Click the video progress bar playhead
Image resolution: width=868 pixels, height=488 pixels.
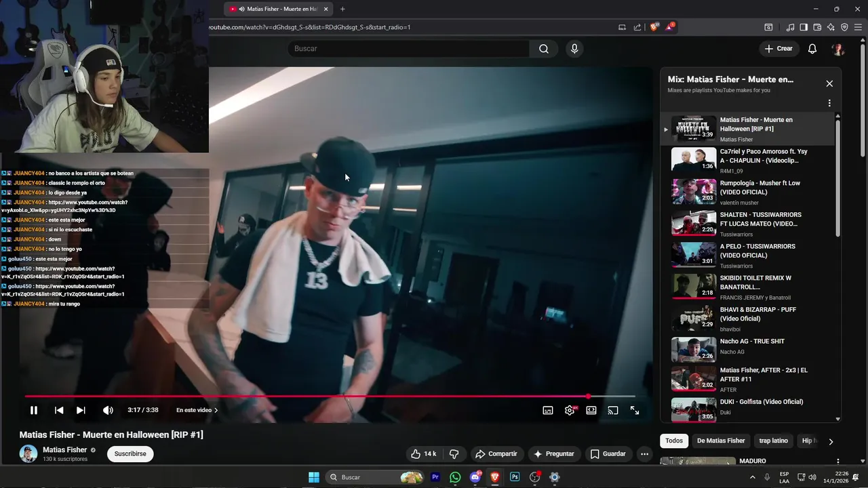pos(588,396)
